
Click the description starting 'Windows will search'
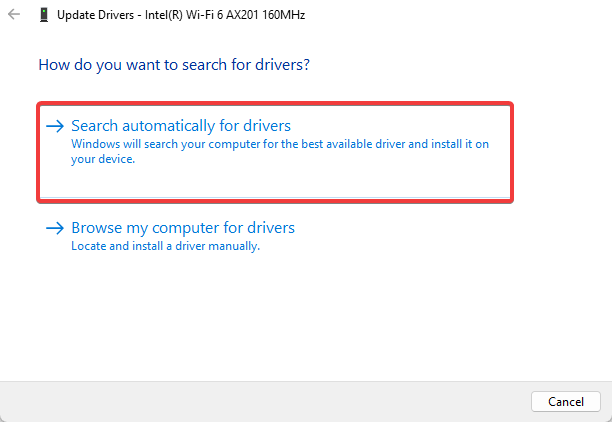(280, 144)
